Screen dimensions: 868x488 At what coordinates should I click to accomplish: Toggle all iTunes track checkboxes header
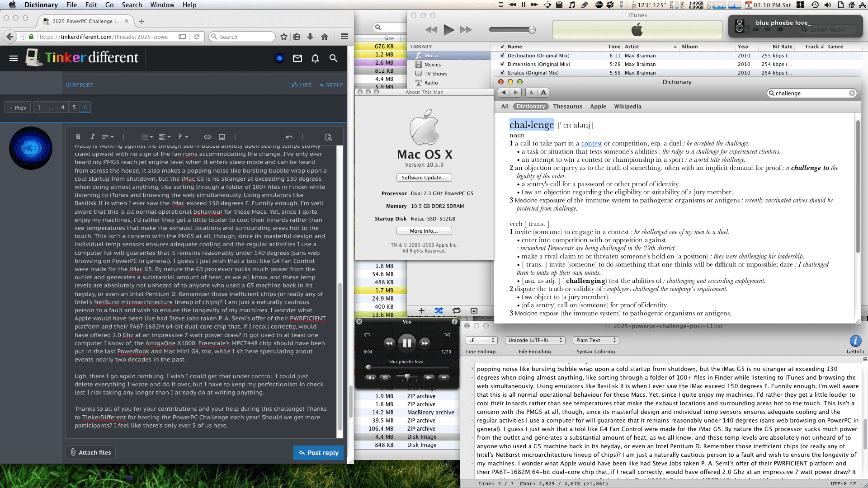[502, 47]
